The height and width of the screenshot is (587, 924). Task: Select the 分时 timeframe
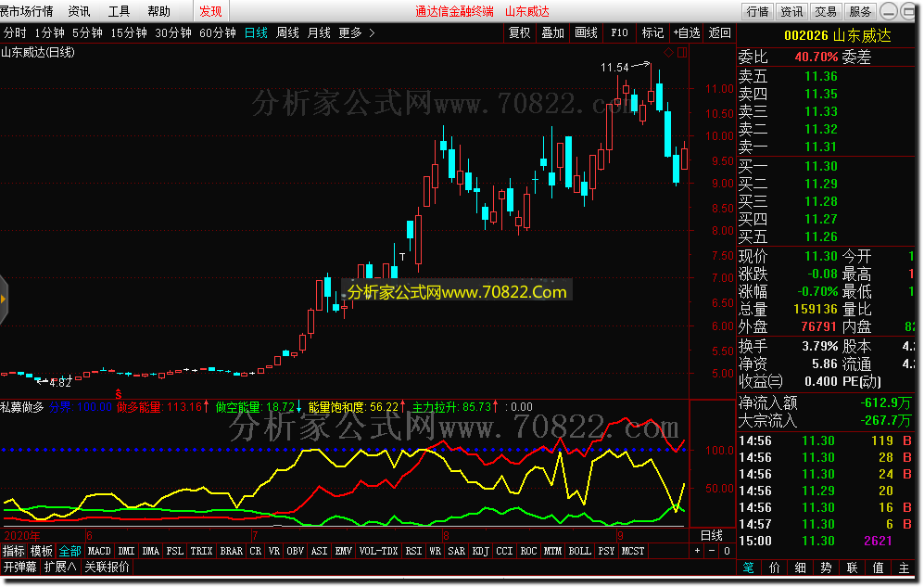pos(15,33)
